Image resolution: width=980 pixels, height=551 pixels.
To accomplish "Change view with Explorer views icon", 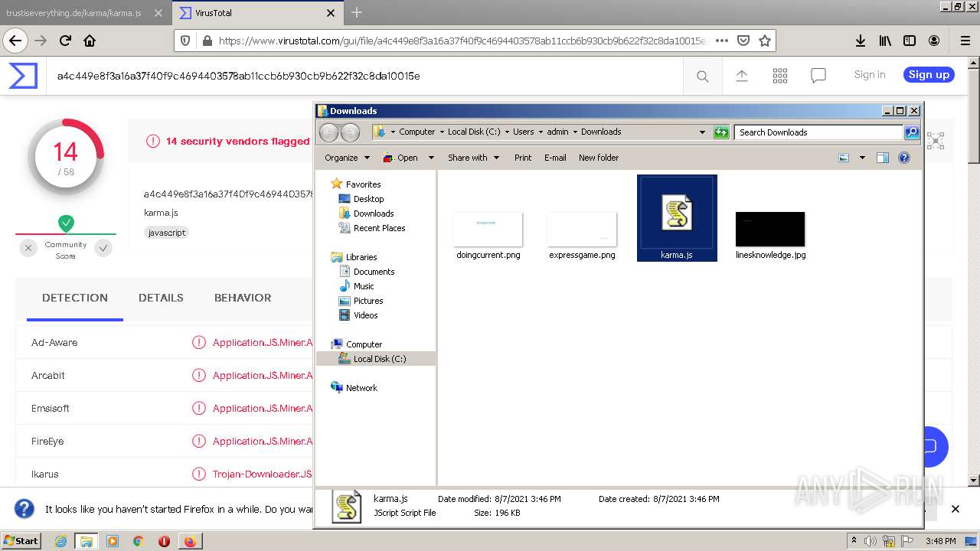I will point(844,158).
